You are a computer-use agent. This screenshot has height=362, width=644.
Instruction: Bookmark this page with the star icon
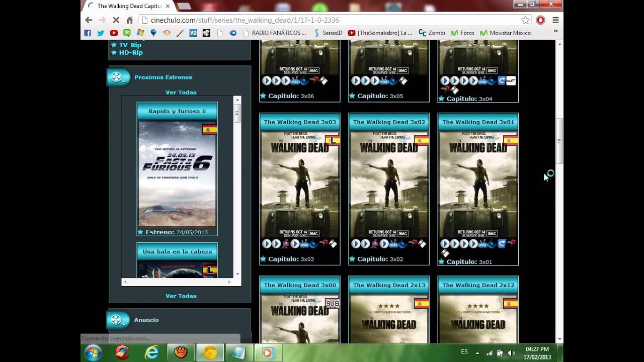[x=525, y=20]
